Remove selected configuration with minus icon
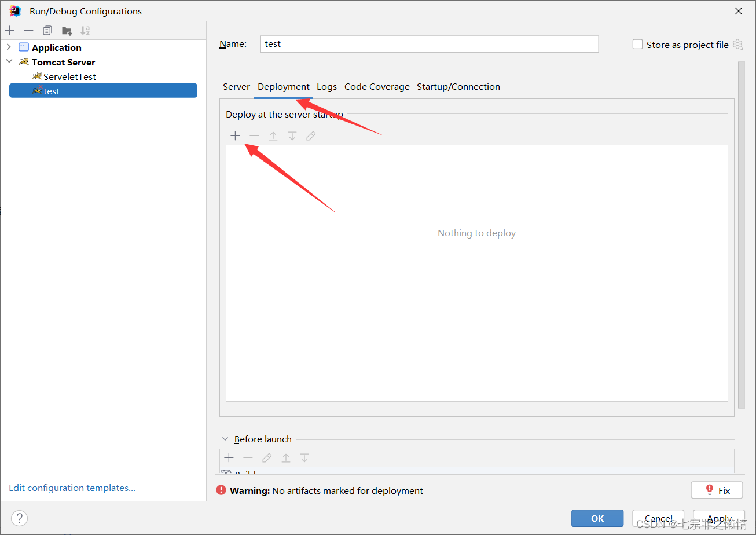 [28, 31]
